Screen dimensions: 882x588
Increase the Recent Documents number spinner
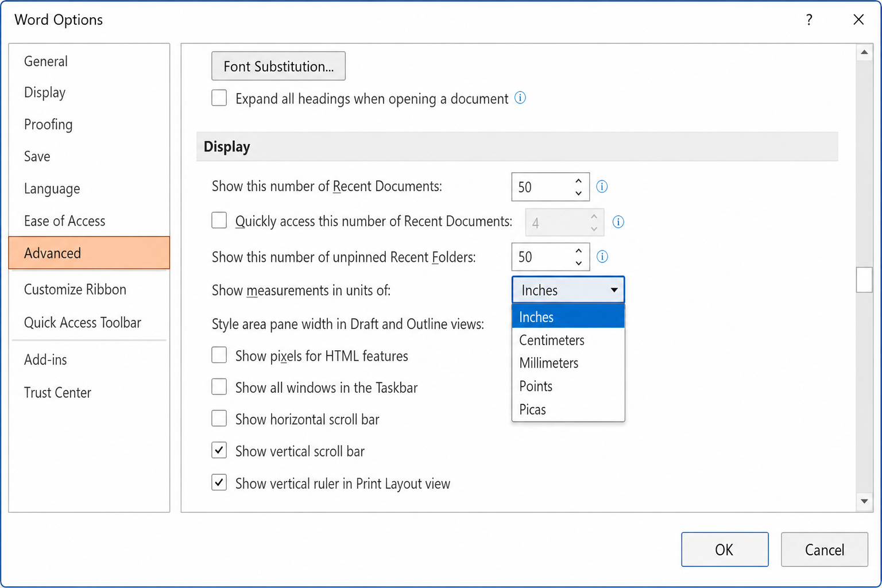pyautogui.click(x=578, y=181)
